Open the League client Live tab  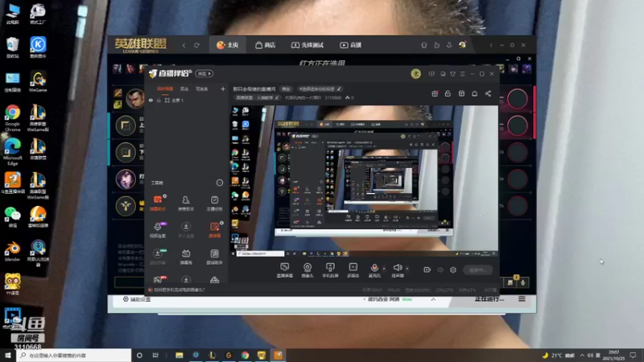coord(350,45)
